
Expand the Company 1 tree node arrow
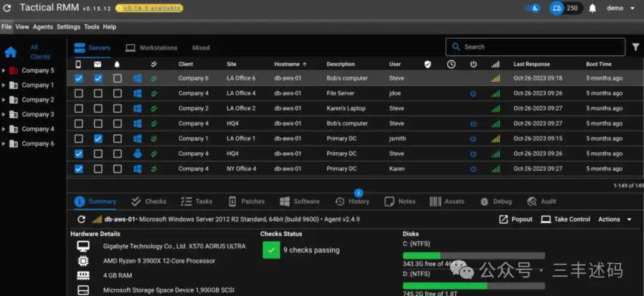pyautogui.click(x=4, y=85)
